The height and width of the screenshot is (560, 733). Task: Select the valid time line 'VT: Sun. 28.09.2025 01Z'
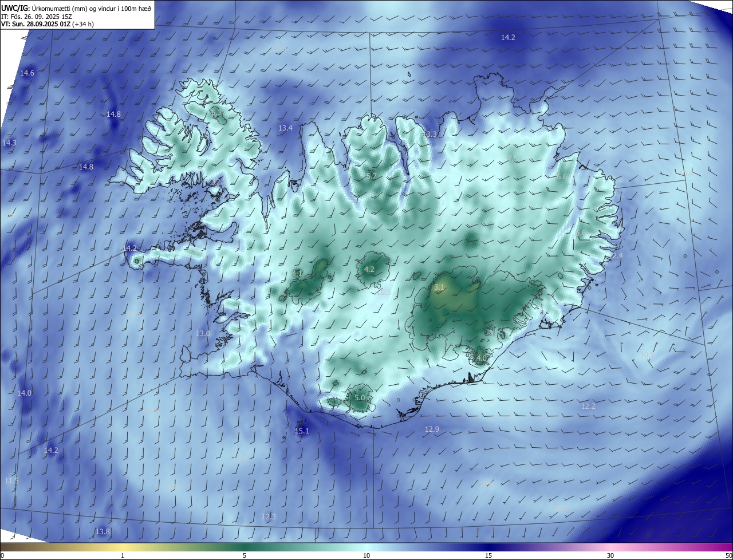pyautogui.click(x=36, y=25)
